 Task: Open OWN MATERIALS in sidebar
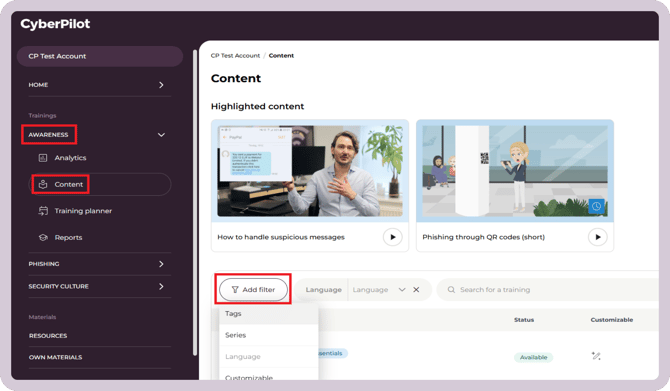(x=56, y=357)
